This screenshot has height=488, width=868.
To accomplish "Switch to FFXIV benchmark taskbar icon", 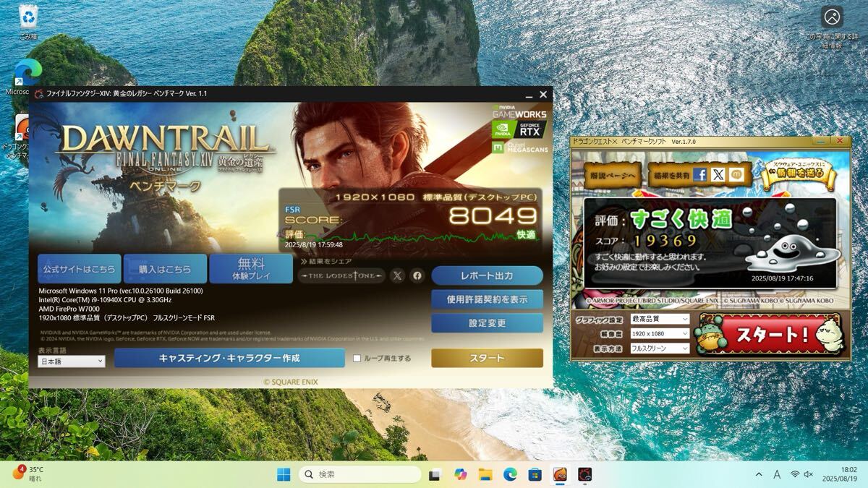I will [x=584, y=474].
